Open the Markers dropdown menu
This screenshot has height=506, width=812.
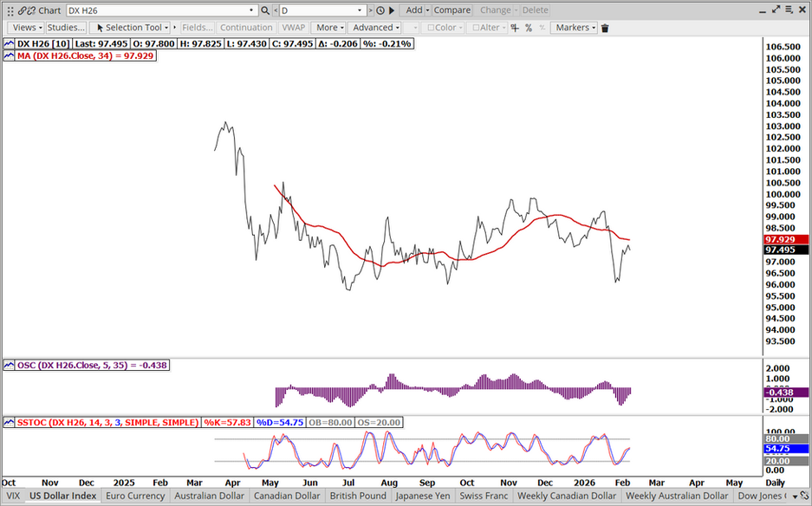[x=575, y=28]
